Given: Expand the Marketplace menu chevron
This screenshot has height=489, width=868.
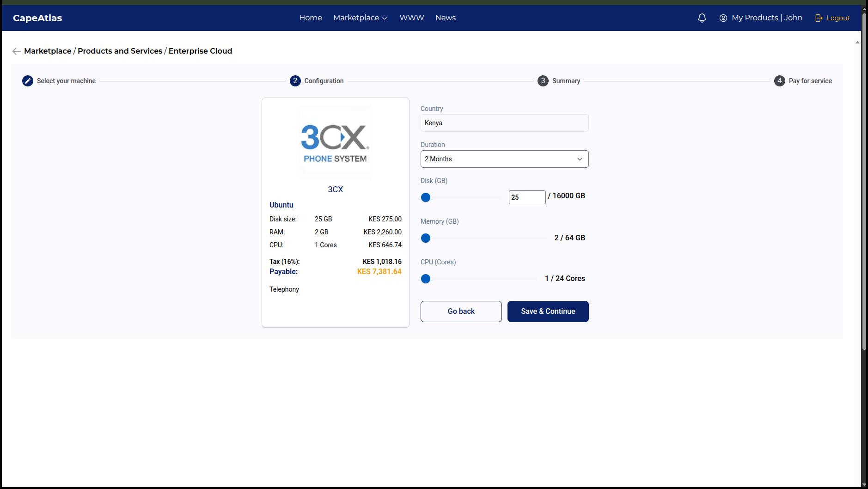Looking at the screenshot, I should coord(385,18).
